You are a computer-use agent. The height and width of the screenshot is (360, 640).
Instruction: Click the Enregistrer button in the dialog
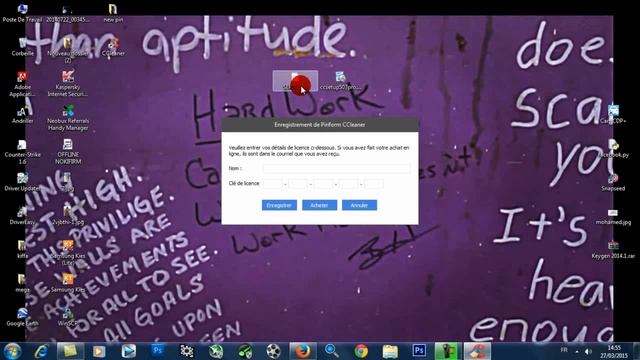click(279, 205)
